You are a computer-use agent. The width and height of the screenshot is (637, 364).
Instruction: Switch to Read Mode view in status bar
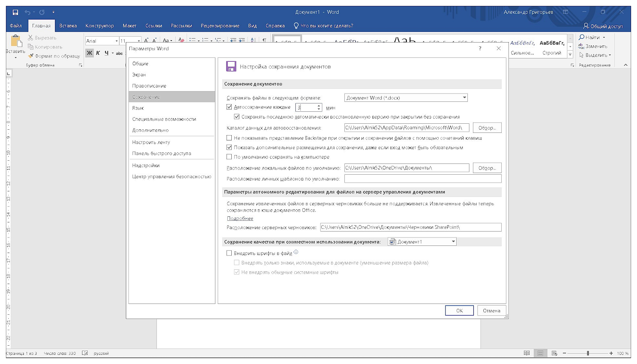527,353
